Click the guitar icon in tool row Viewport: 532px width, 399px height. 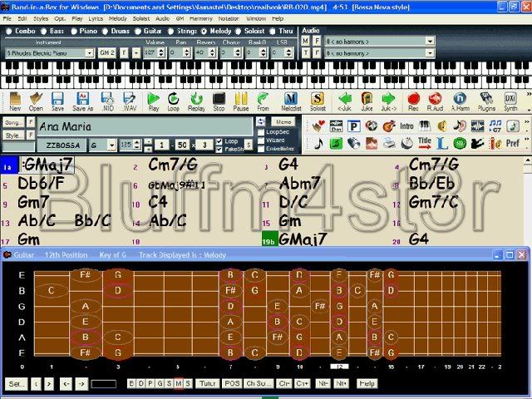click(389, 126)
